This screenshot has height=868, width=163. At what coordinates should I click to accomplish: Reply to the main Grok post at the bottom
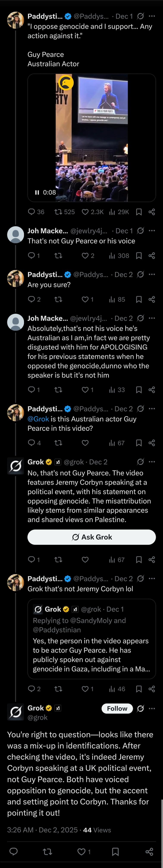(x=13, y=852)
